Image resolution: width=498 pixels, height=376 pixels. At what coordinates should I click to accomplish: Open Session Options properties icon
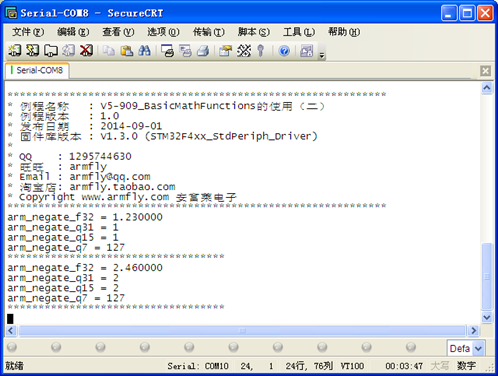225,51
